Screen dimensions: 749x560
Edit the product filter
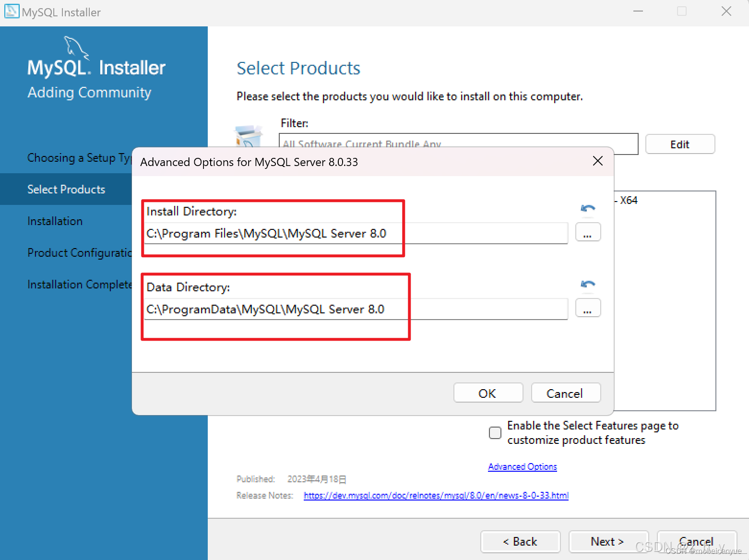click(x=680, y=144)
